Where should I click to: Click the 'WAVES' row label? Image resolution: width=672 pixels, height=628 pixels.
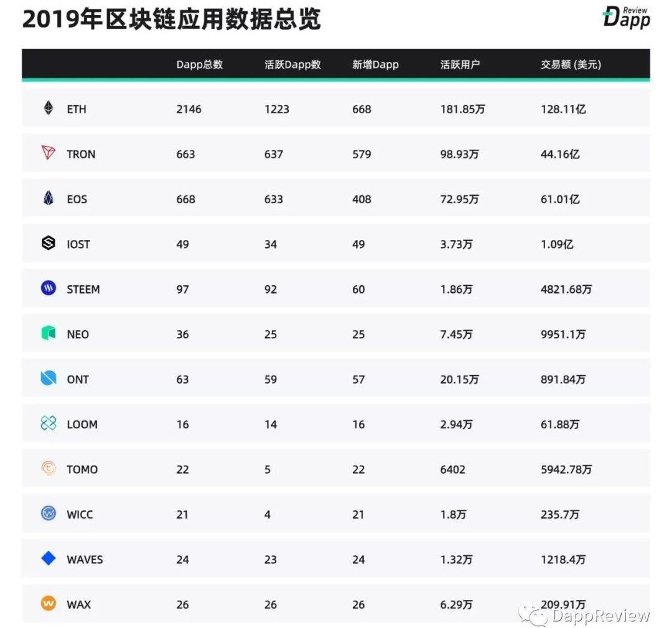click(x=85, y=560)
